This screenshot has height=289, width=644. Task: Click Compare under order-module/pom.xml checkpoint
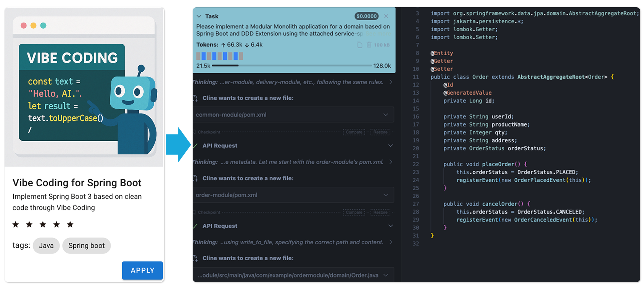[354, 212]
